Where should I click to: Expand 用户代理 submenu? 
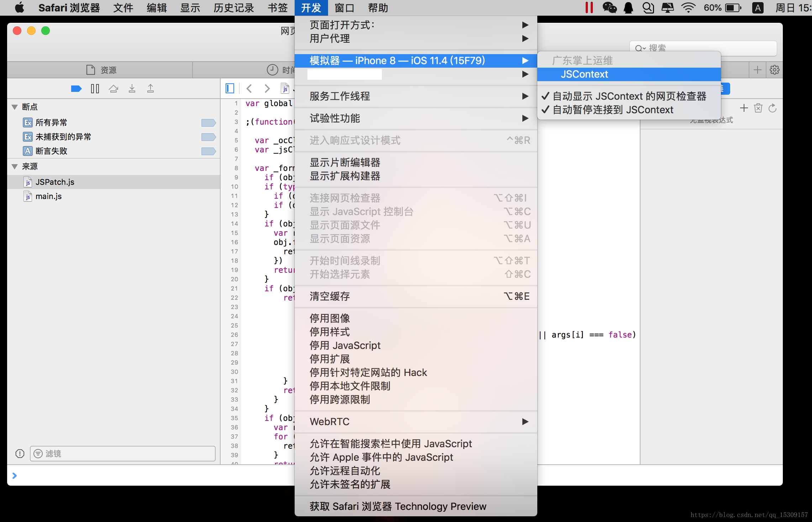(x=416, y=38)
